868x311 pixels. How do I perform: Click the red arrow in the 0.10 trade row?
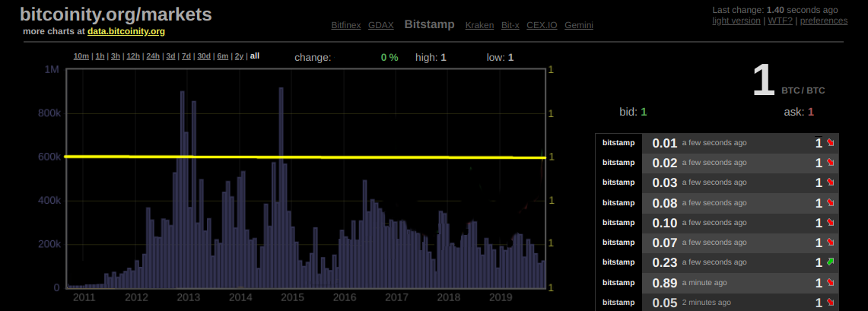coord(830,223)
